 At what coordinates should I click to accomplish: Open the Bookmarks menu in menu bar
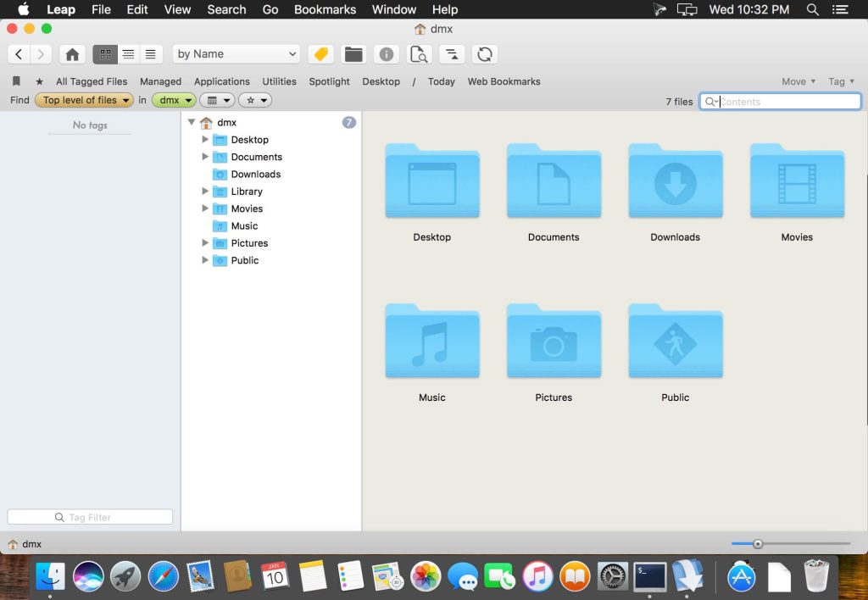(x=325, y=9)
